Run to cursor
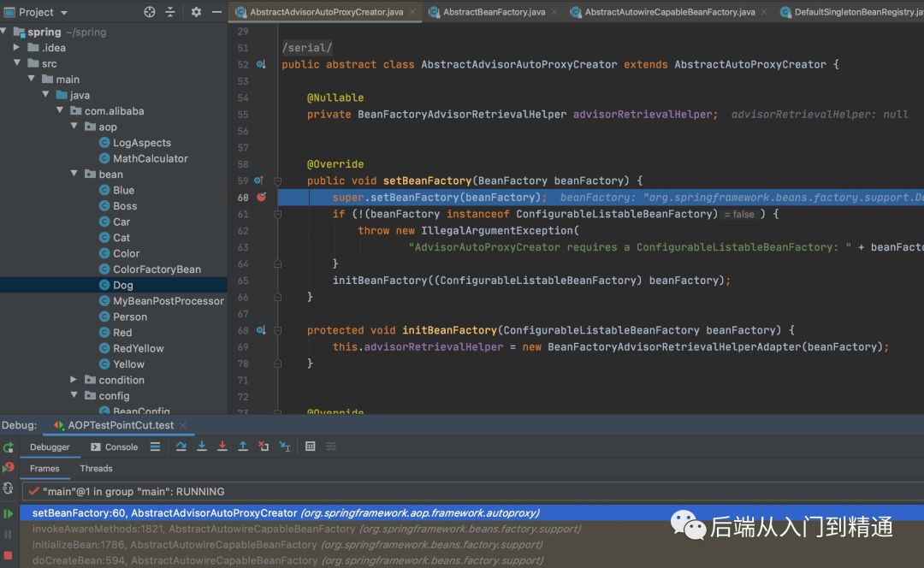The image size is (924, 568). (285, 447)
